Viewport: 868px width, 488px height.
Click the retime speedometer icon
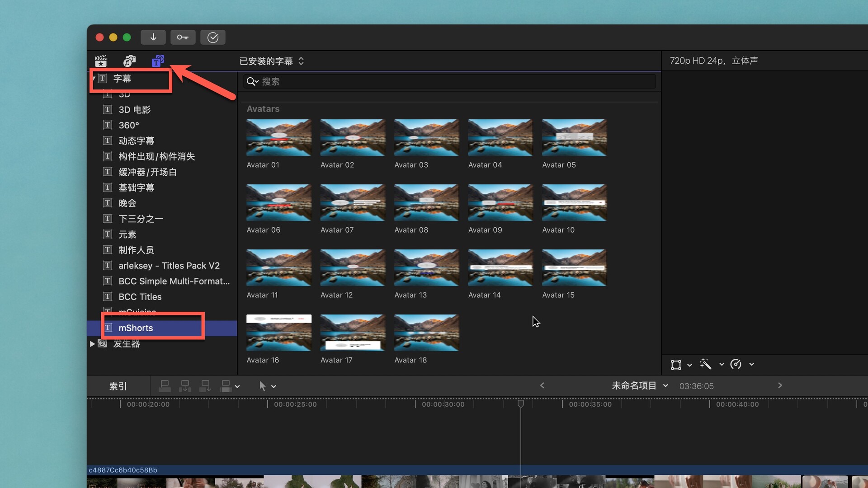(736, 364)
